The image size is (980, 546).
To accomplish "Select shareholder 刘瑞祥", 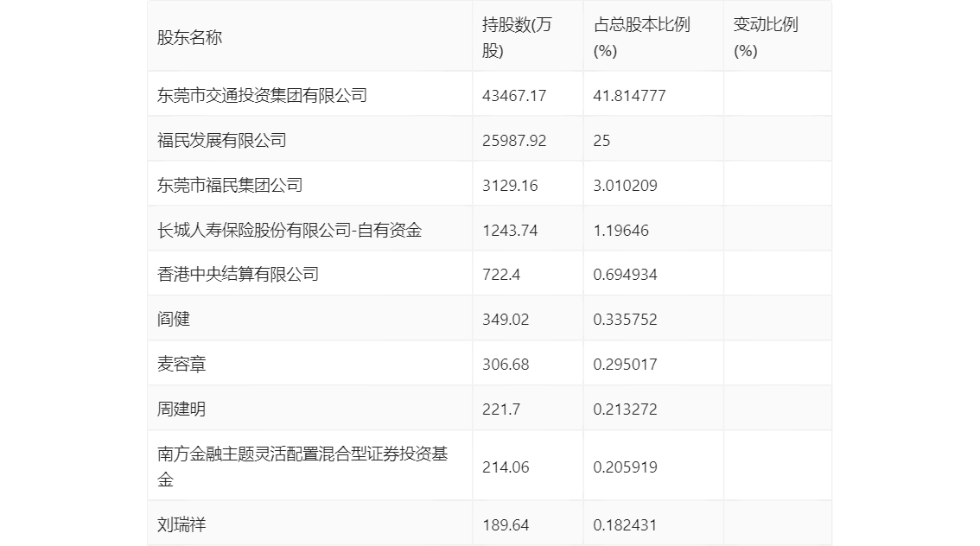I will coord(181,524).
